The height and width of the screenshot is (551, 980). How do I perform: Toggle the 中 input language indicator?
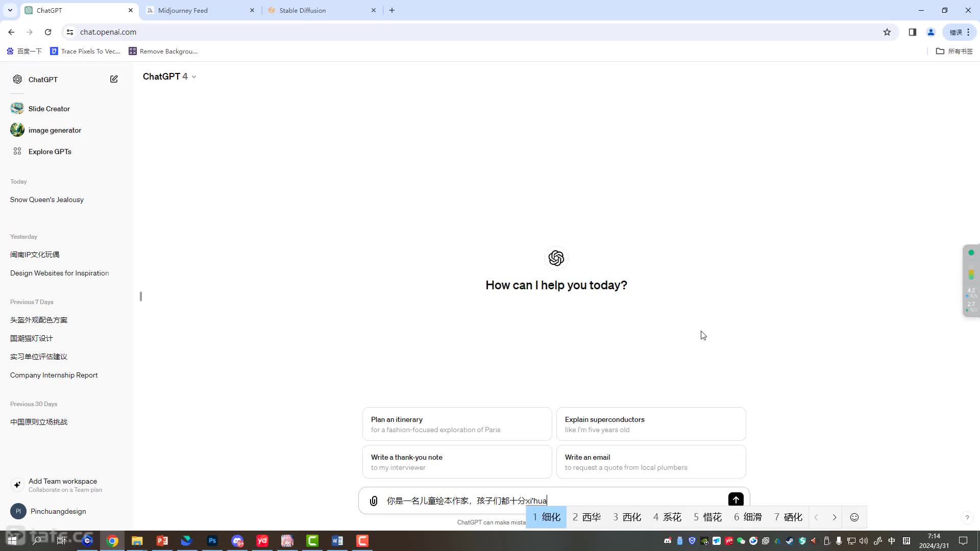(x=891, y=541)
